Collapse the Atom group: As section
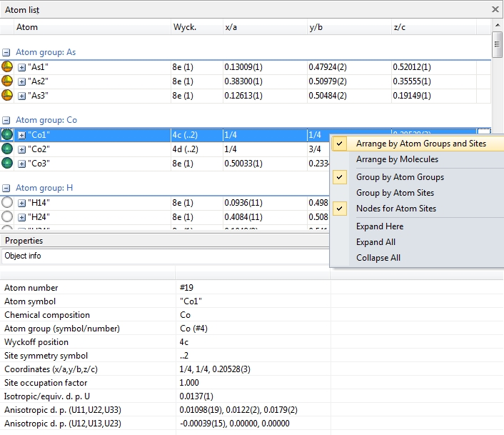Image resolution: width=504 pixels, height=435 pixels. (6, 52)
